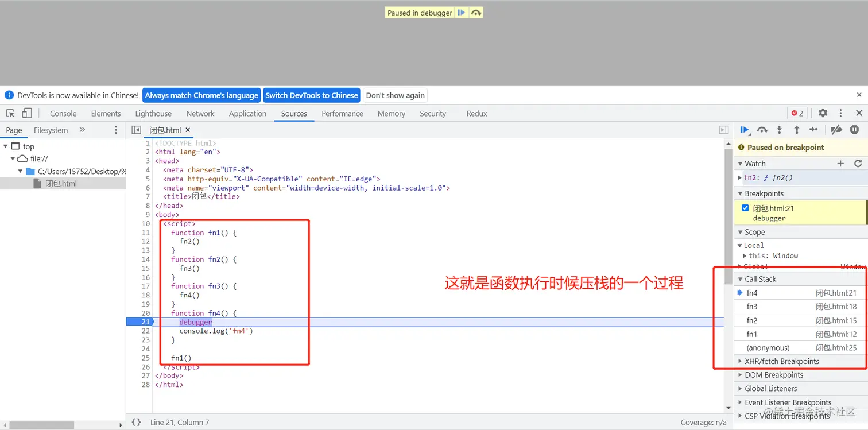Switch navigator to the Filesystem tab
This screenshot has height=430, width=868.
(x=51, y=130)
